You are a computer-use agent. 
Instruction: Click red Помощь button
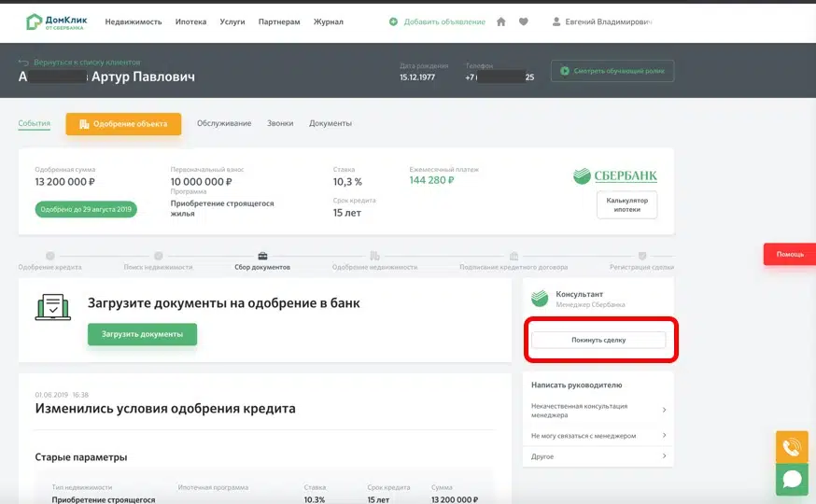point(790,255)
